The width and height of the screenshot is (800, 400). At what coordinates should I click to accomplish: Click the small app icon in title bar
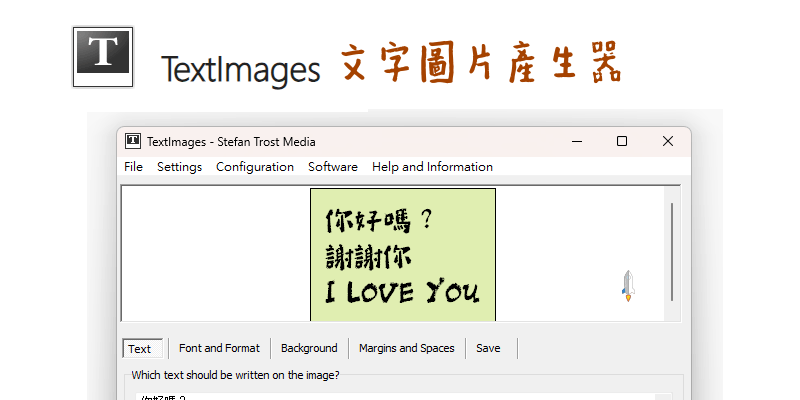tap(131, 142)
